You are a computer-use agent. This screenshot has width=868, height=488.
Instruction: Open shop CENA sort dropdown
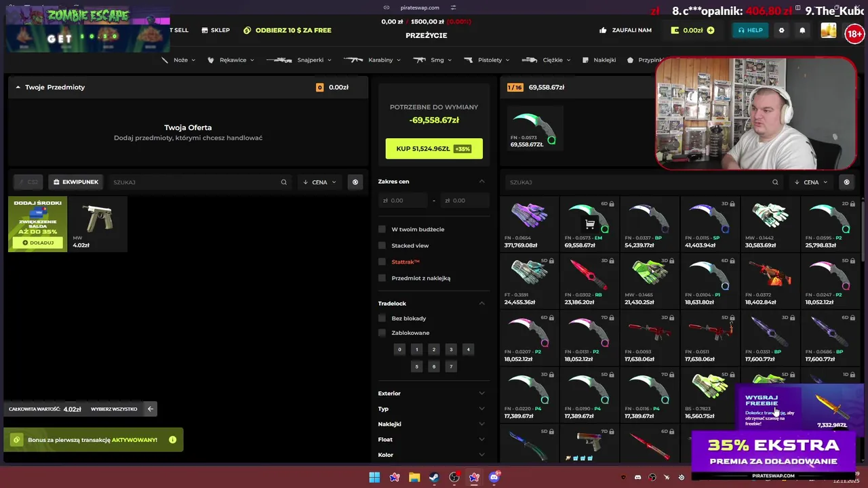811,182
